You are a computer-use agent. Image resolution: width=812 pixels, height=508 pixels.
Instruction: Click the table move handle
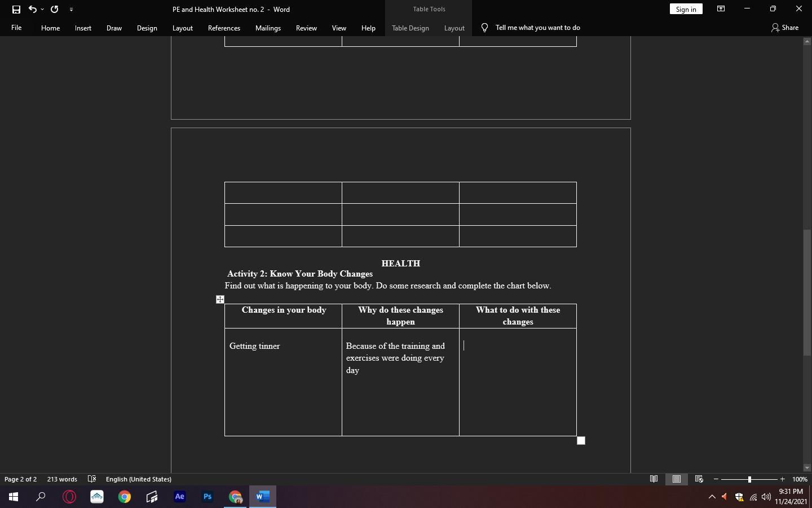pos(220,300)
